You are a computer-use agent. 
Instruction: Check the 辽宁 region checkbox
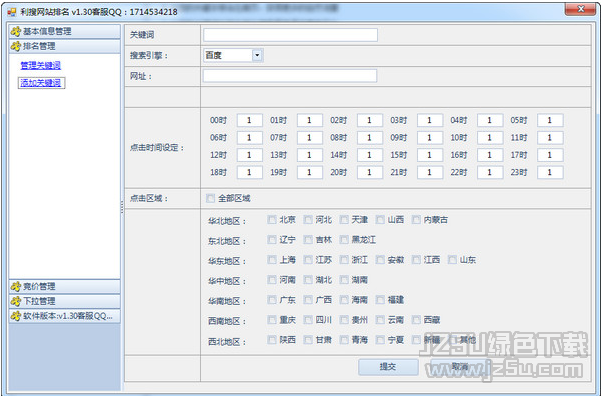tap(271, 240)
